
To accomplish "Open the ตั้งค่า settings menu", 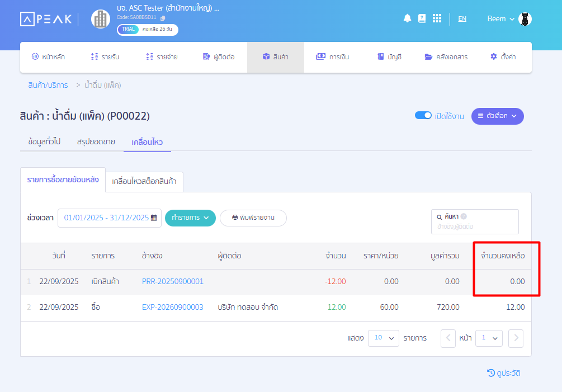I will tap(503, 57).
